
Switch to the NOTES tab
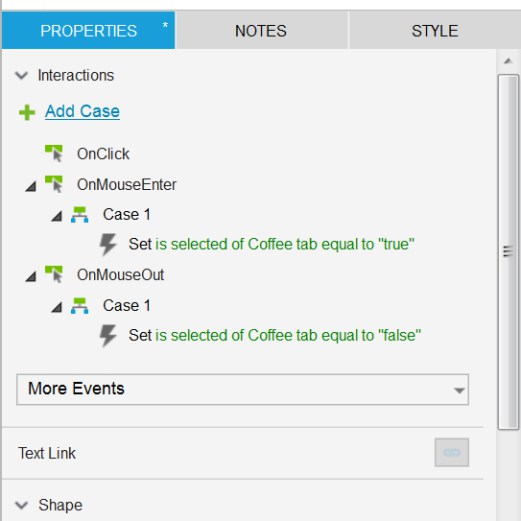(261, 31)
